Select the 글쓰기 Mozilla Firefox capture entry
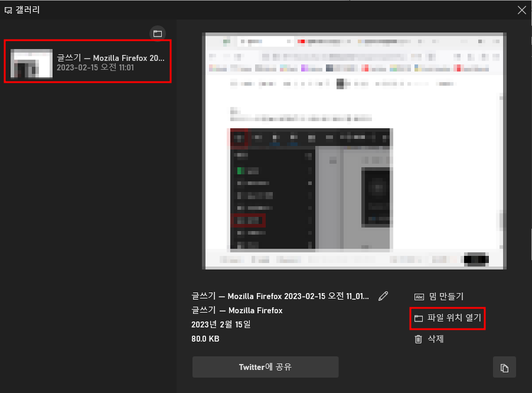The height and width of the screenshot is (393, 532). point(87,61)
